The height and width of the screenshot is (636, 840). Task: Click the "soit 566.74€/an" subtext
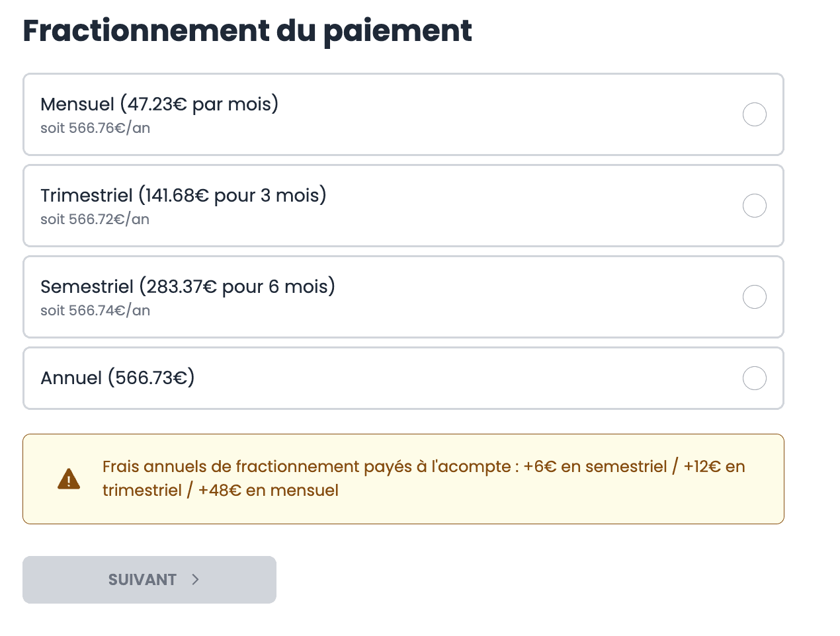95,311
